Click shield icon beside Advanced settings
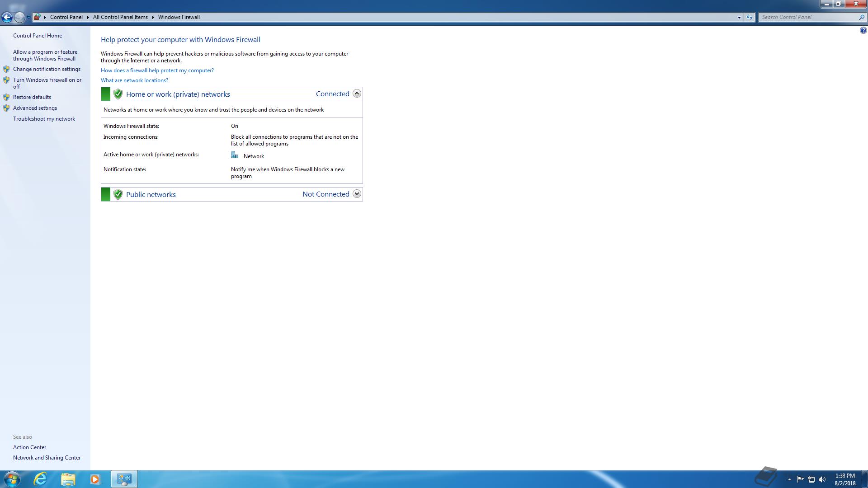 coord(6,108)
